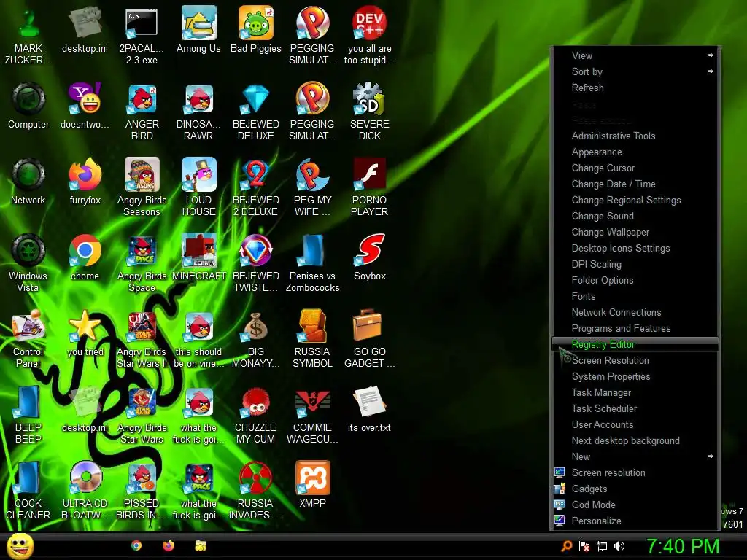Open the Among Us desktop icon
Image resolution: width=747 pixels, height=560 pixels.
click(x=198, y=29)
